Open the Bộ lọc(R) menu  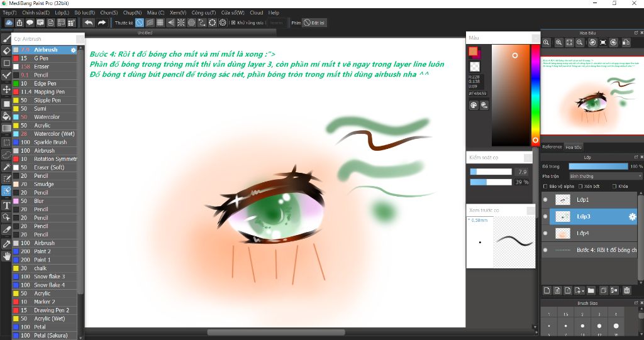85,13
